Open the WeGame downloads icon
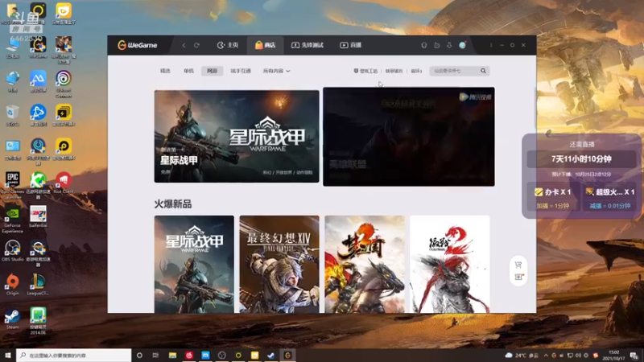The image size is (644, 362). [x=449, y=45]
